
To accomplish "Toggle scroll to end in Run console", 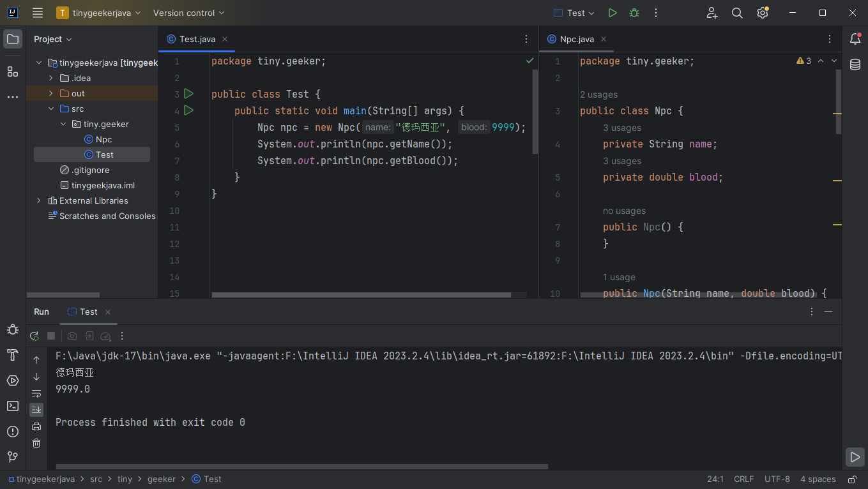I will [36, 410].
